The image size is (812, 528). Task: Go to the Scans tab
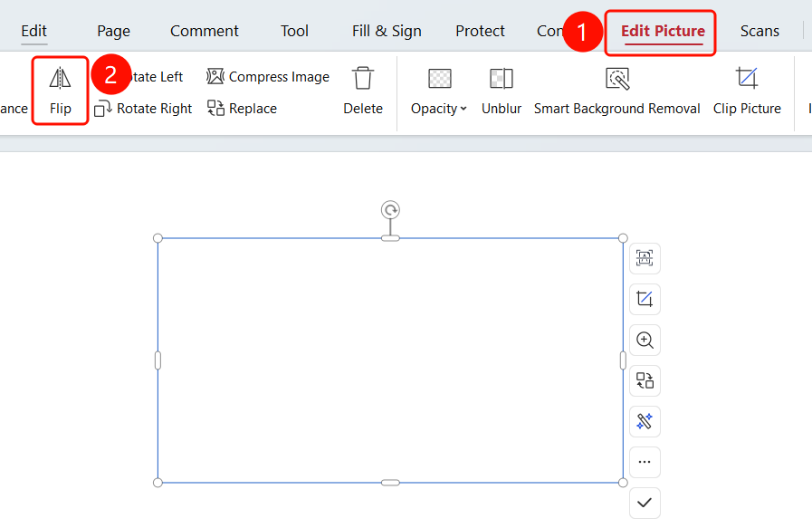pos(759,31)
